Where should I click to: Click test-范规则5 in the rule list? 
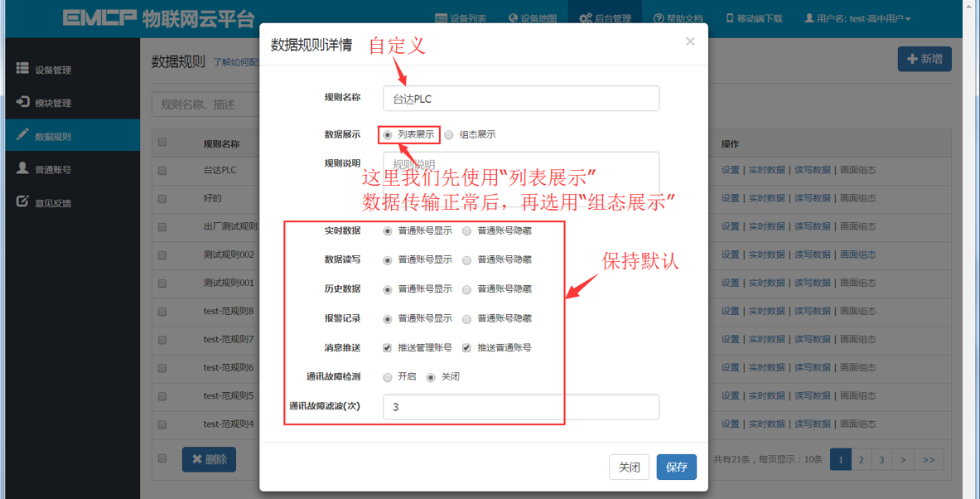[x=228, y=396]
